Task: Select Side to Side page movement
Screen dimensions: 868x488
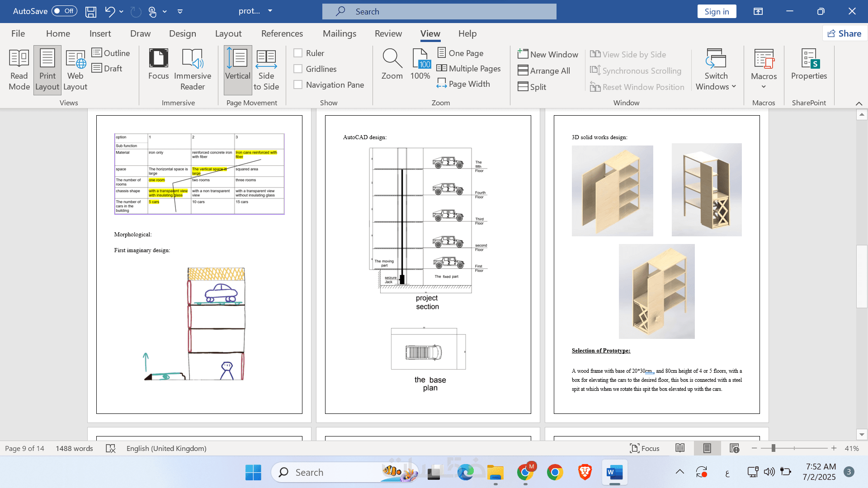Action: [266, 70]
